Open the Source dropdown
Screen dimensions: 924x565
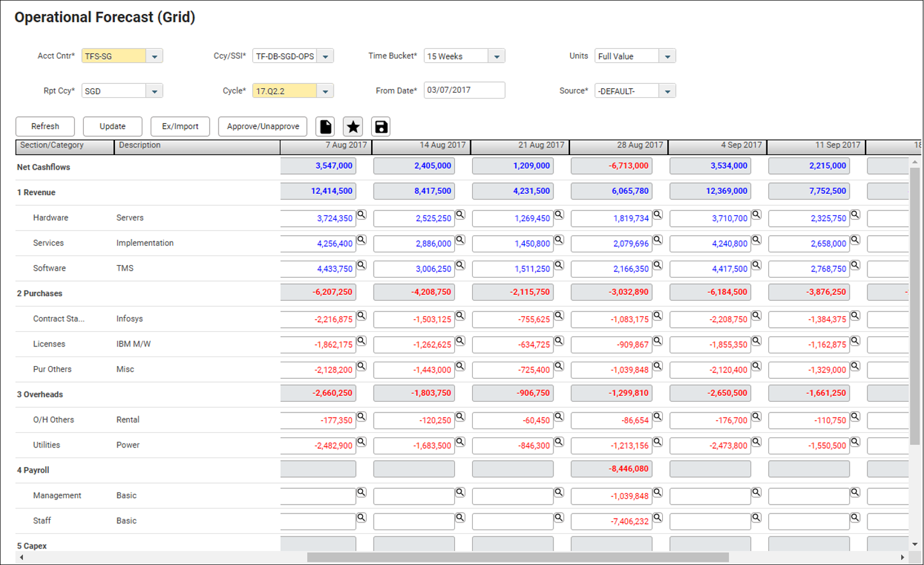point(667,92)
